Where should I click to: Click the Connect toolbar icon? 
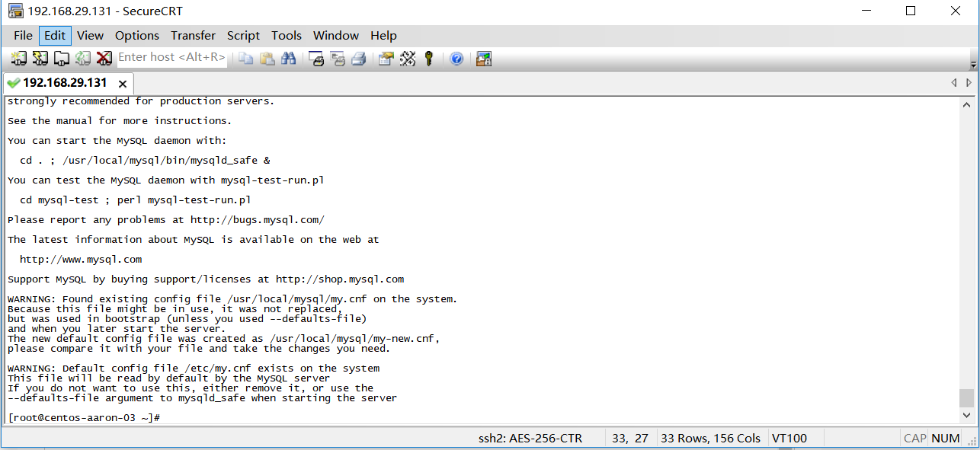[x=19, y=58]
